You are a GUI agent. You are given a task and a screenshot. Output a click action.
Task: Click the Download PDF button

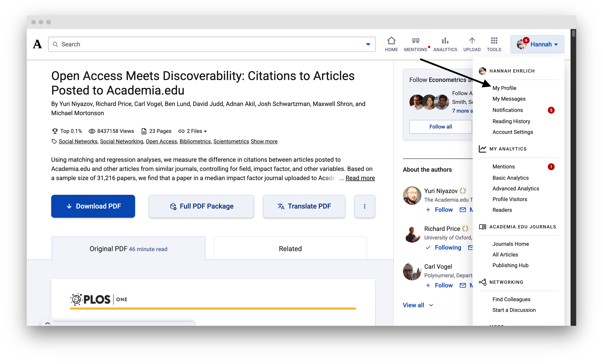pyautogui.click(x=93, y=206)
